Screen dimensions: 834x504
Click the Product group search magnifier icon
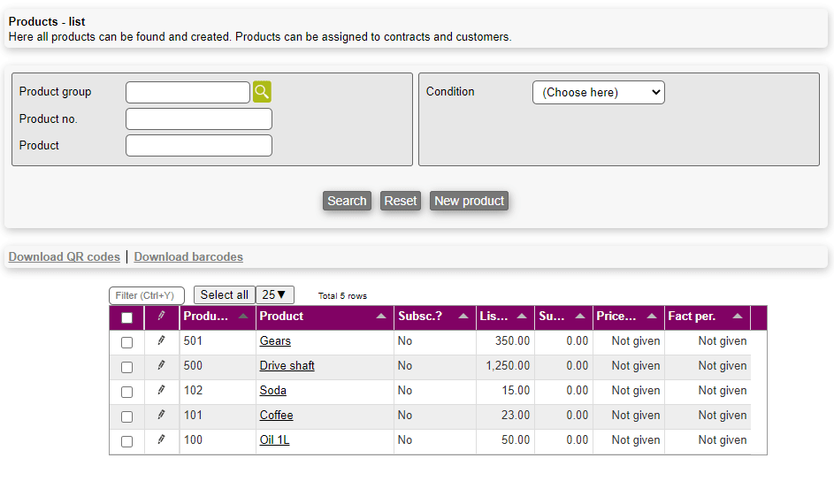tap(262, 92)
